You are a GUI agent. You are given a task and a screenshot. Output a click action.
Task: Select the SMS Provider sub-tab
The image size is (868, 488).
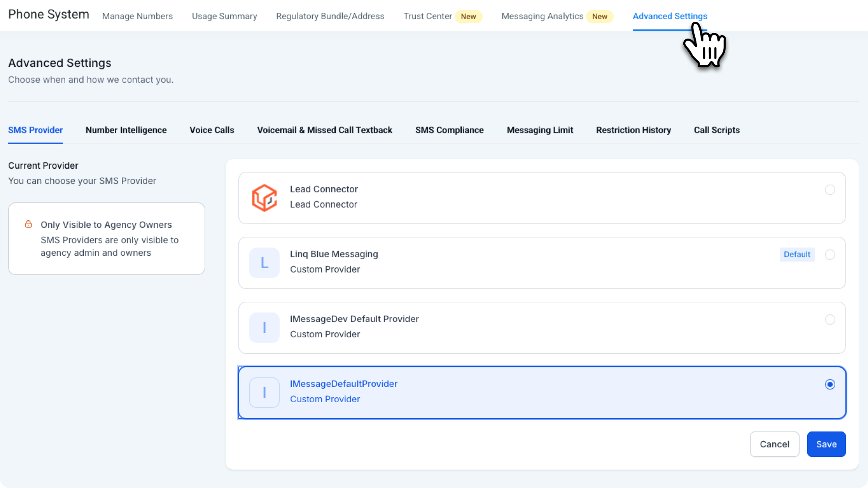point(35,130)
